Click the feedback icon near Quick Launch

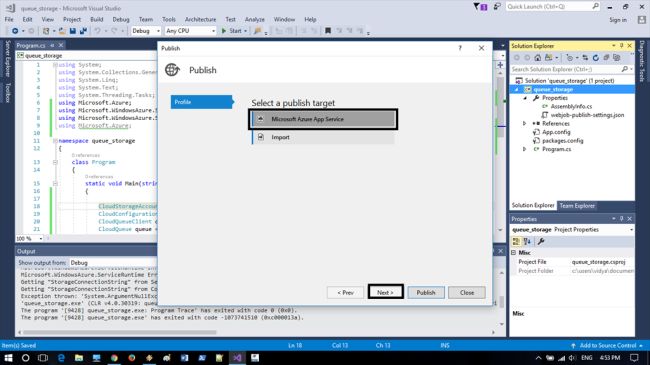(x=497, y=7)
